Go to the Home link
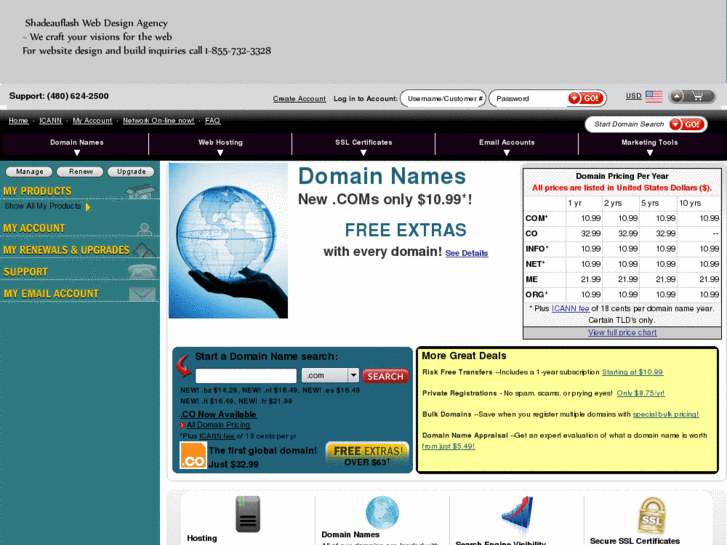 [x=18, y=121]
